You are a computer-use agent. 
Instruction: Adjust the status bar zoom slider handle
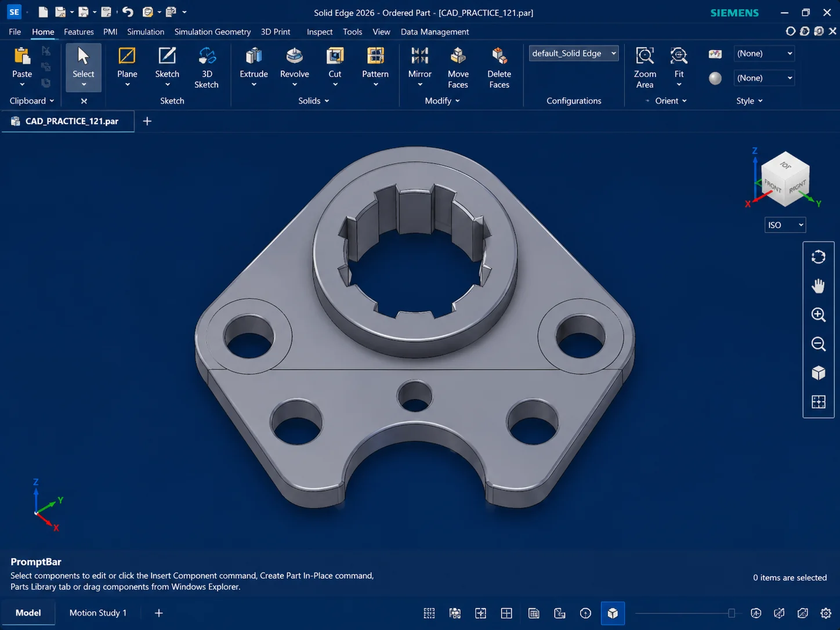tap(732, 613)
